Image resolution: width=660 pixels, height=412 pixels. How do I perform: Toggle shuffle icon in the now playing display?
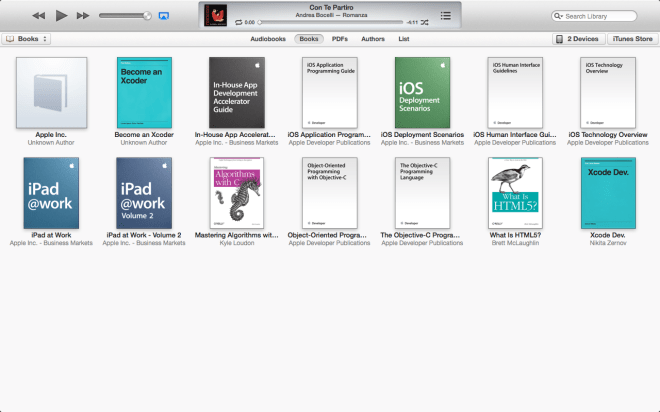point(426,21)
